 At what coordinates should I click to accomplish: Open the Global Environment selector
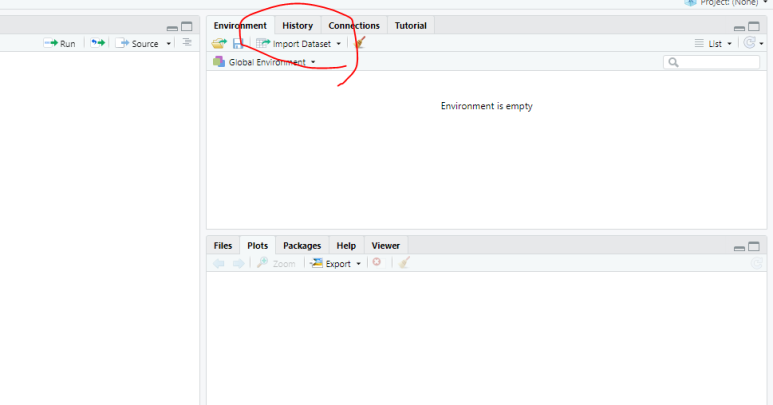point(264,62)
